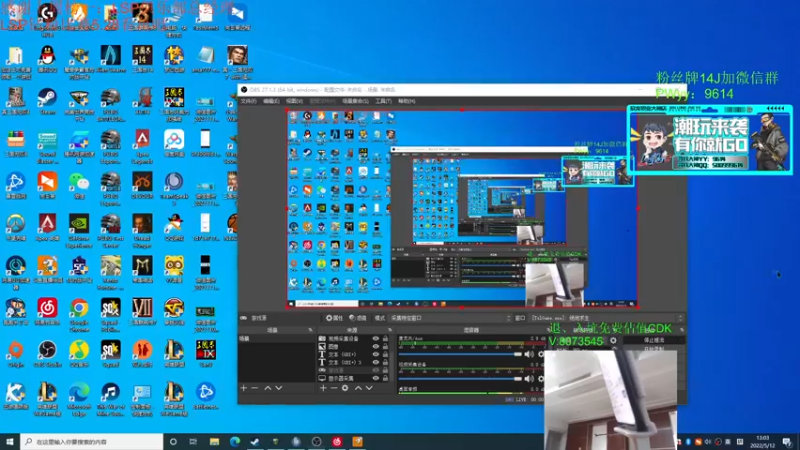Move selected source up with arrow

358,388
